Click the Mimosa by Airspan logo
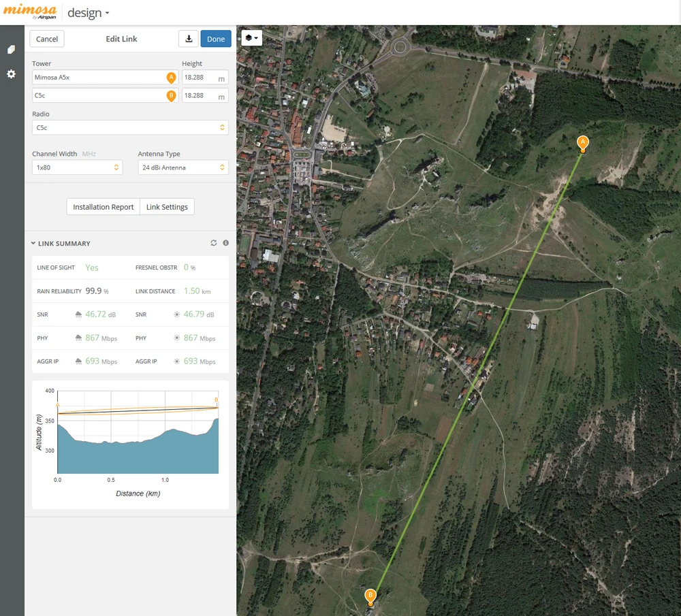 [29, 12]
